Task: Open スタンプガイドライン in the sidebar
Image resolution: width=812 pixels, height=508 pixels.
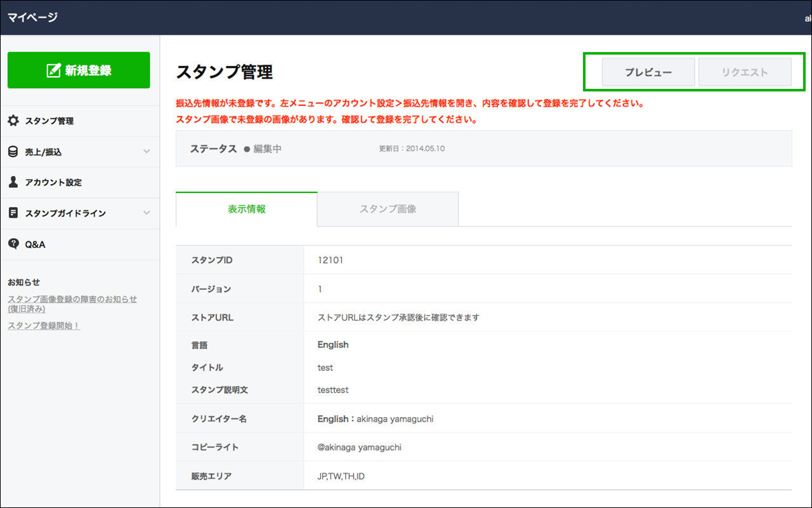Action: click(x=80, y=213)
